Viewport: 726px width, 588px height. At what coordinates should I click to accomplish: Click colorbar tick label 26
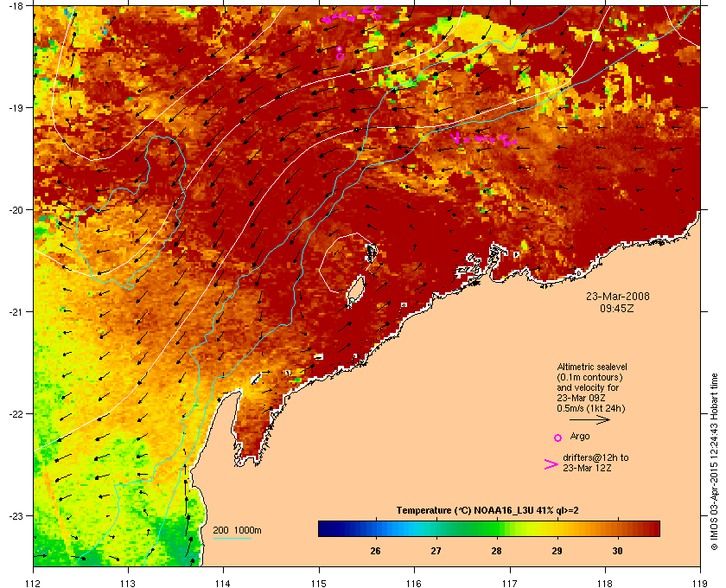(375, 551)
